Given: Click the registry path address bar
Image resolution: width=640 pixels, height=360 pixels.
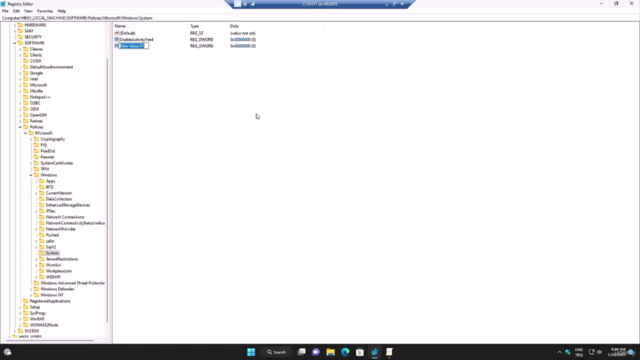Looking at the screenshot, I should tap(320, 18).
